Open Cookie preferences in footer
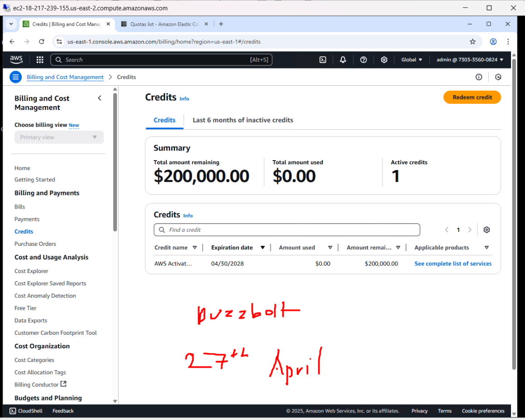This screenshot has height=420, width=525. tap(483, 411)
